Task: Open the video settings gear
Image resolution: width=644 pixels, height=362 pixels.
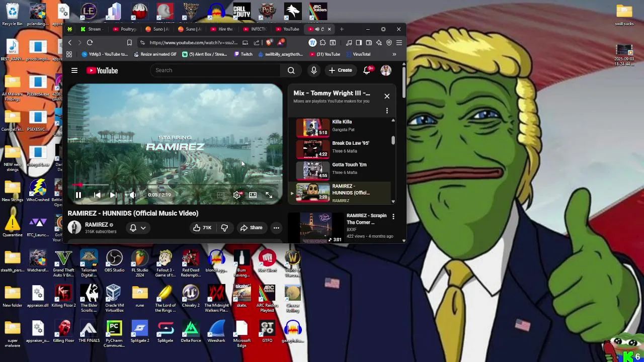Action: 237,195
